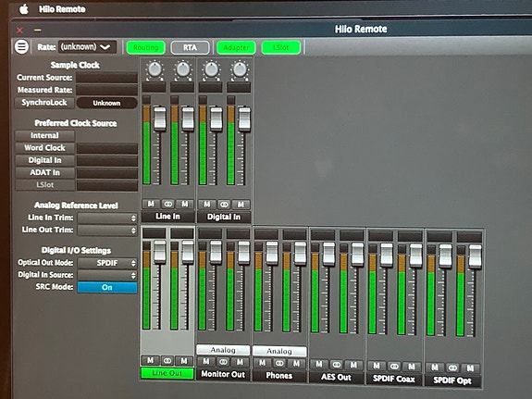Switch to the RTA tab

point(190,47)
